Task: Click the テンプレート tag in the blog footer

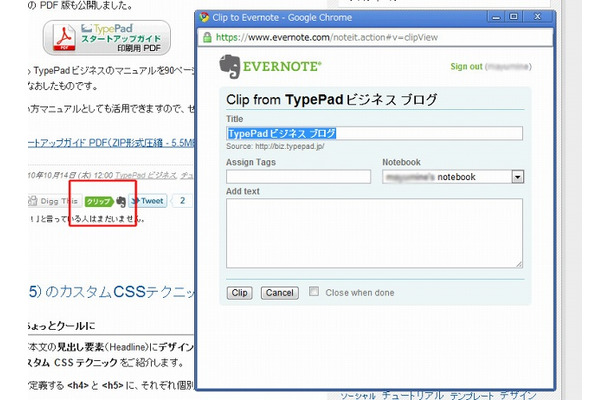Action: point(472,395)
